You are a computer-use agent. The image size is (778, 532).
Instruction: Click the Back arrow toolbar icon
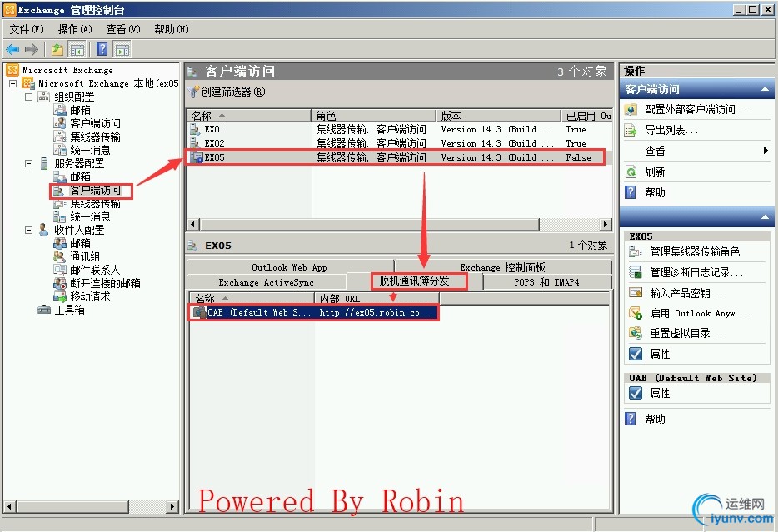(12, 49)
